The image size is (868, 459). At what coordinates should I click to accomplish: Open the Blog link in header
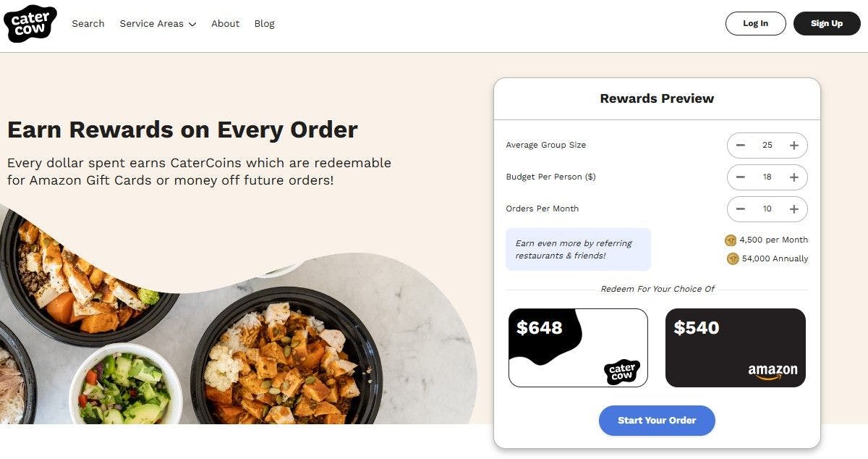pyautogui.click(x=264, y=24)
